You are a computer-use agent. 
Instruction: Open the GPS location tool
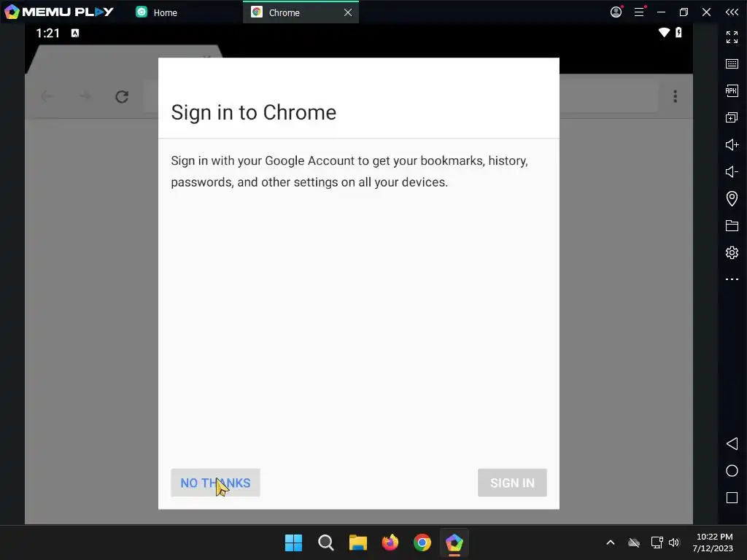coord(732,198)
